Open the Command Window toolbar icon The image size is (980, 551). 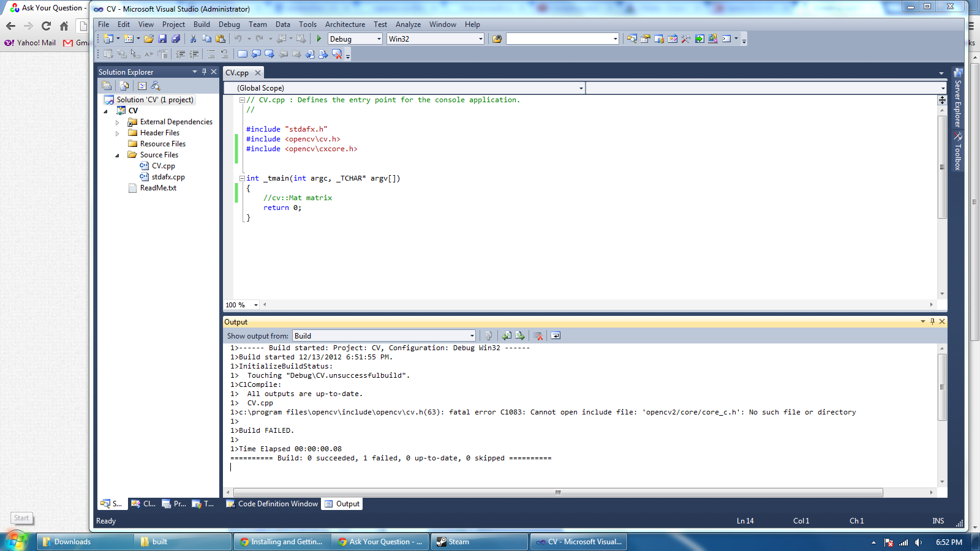coord(726,39)
